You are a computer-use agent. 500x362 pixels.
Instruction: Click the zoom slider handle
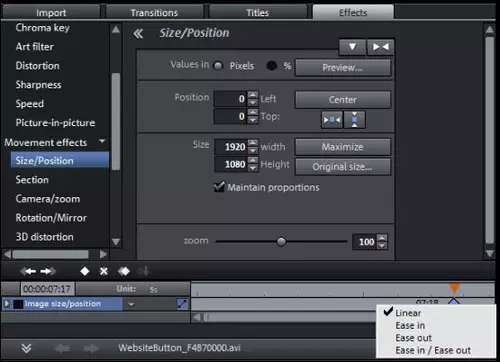(x=281, y=242)
